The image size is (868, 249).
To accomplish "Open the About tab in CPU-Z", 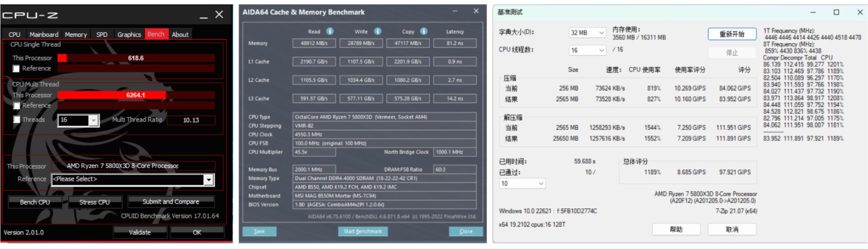I will pyautogui.click(x=180, y=34).
